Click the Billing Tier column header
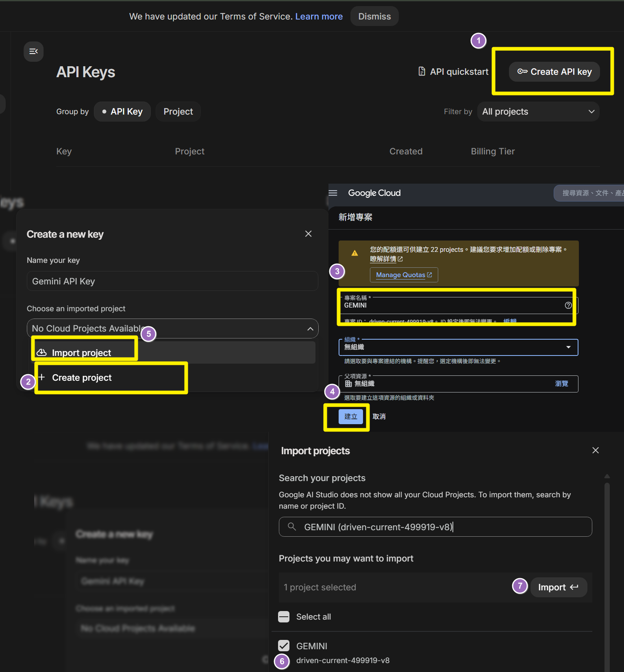Viewport: 624px width, 672px height. click(493, 152)
